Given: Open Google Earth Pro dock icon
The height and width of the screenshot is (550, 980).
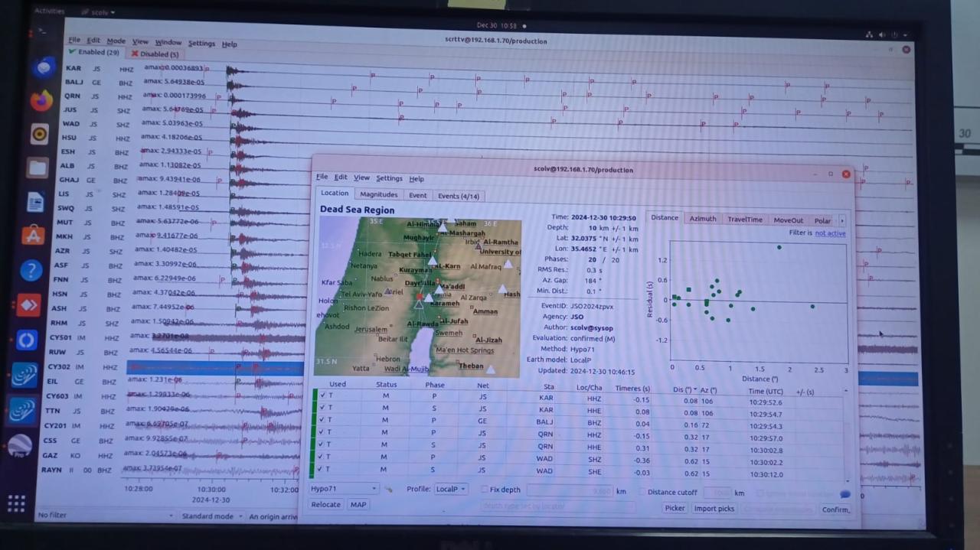Looking at the screenshot, I should 20,446.
